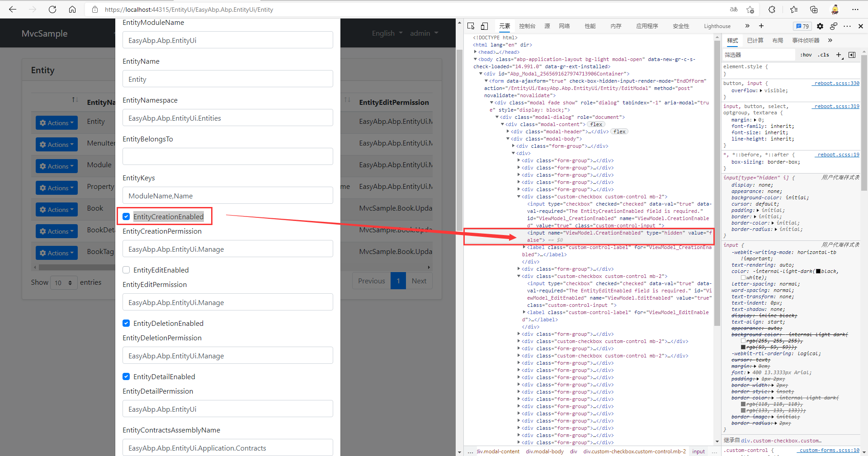This screenshot has height=456, width=868.
Task: Uncheck the EntityCreationEnabled checkbox
Action: tap(126, 216)
